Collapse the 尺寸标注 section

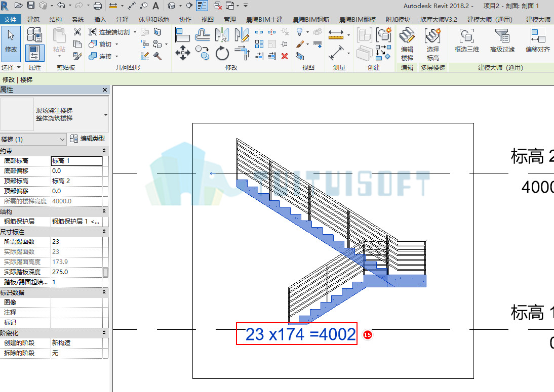tap(104, 232)
